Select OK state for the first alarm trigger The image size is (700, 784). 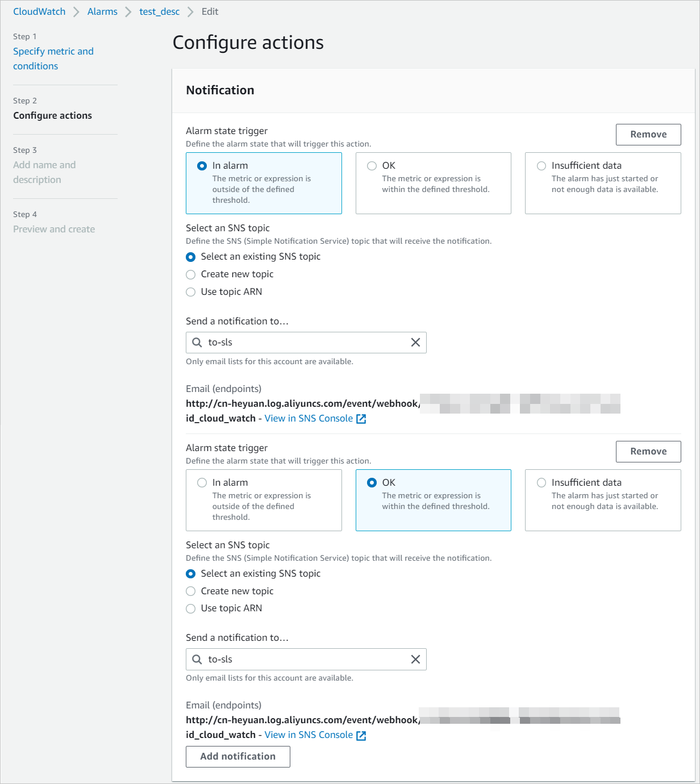pyautogui.click(x=372, y=166)
